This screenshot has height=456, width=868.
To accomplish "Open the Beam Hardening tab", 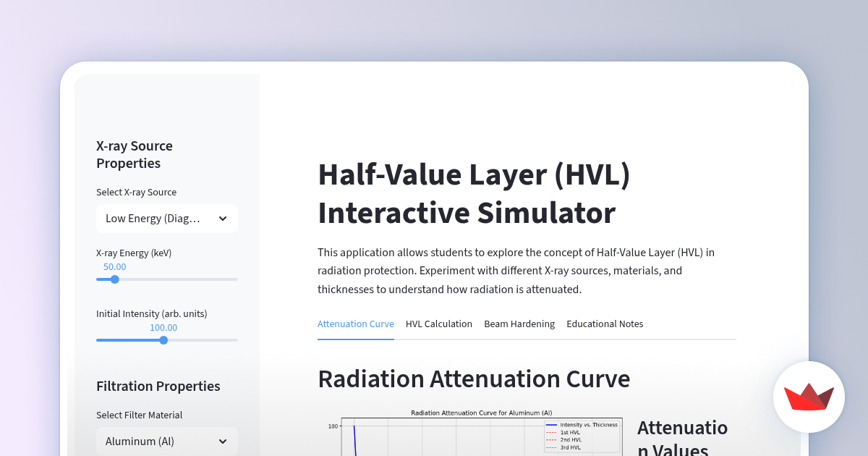I will click(519, 324).
